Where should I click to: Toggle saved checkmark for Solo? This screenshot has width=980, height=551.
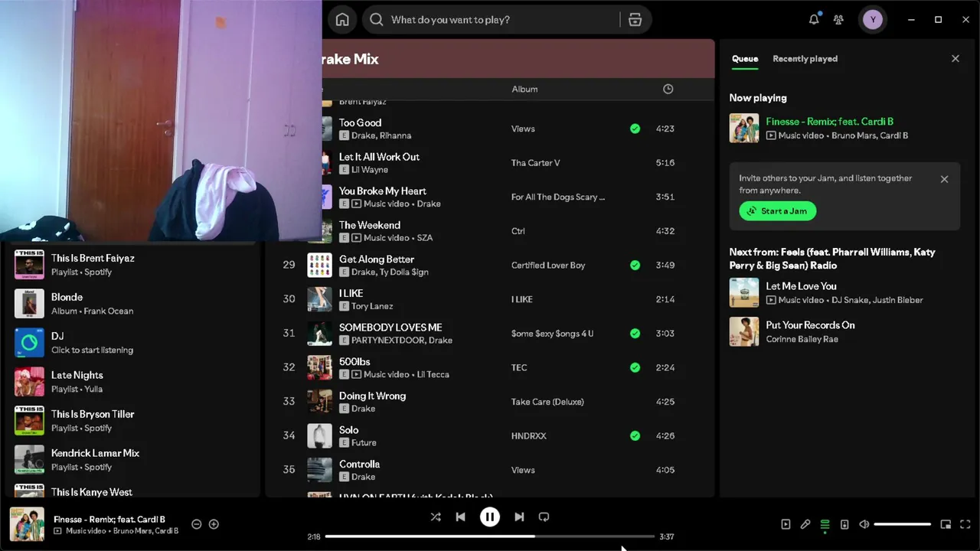coord(635,435)
